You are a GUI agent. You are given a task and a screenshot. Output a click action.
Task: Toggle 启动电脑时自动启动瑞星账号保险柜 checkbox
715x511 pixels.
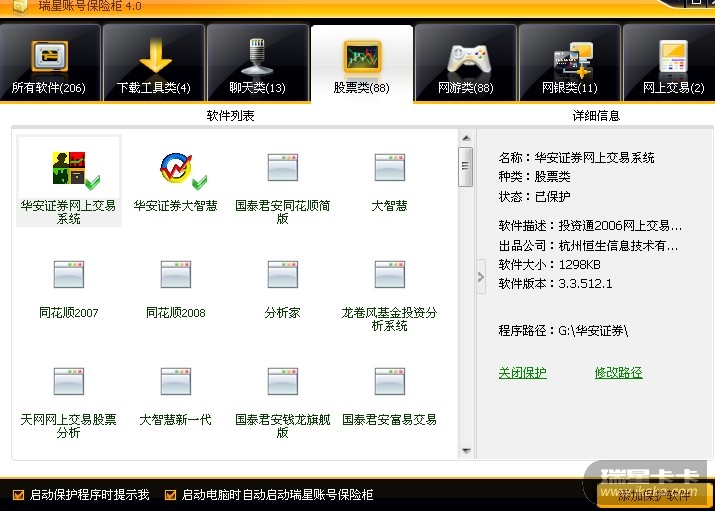pos(170,495)
